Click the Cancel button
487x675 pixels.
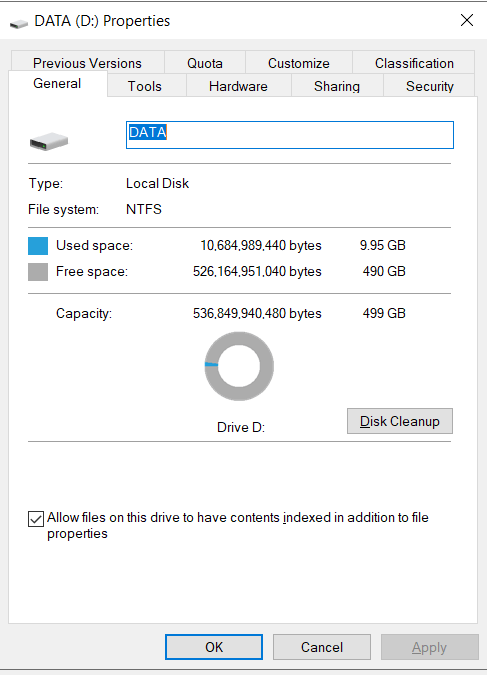[x=322, y=647]
